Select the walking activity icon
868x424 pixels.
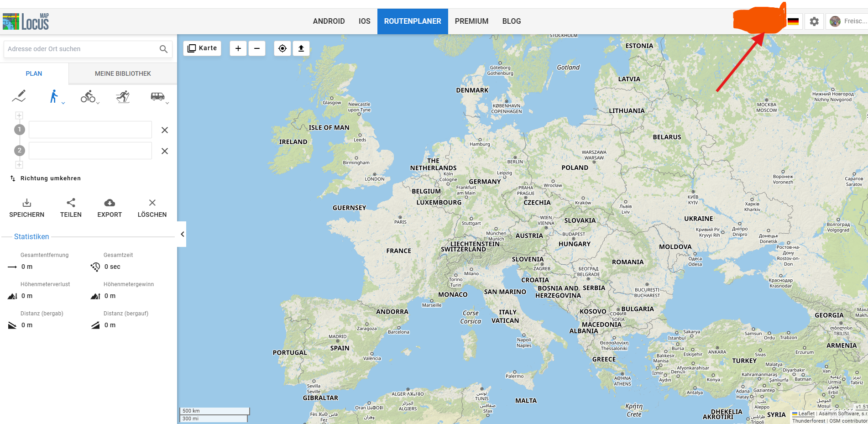click(54, 96)
